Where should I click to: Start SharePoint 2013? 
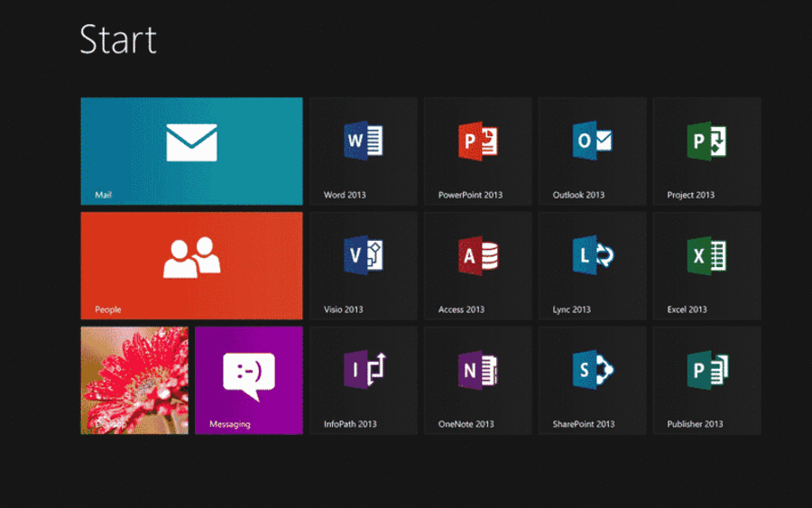tap(593, 380)
